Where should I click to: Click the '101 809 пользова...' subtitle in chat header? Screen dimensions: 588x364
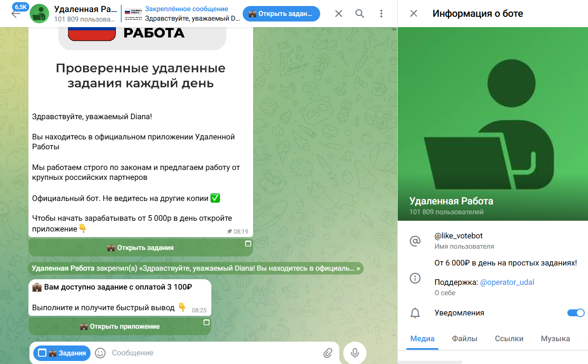click(x=85, y=19)
